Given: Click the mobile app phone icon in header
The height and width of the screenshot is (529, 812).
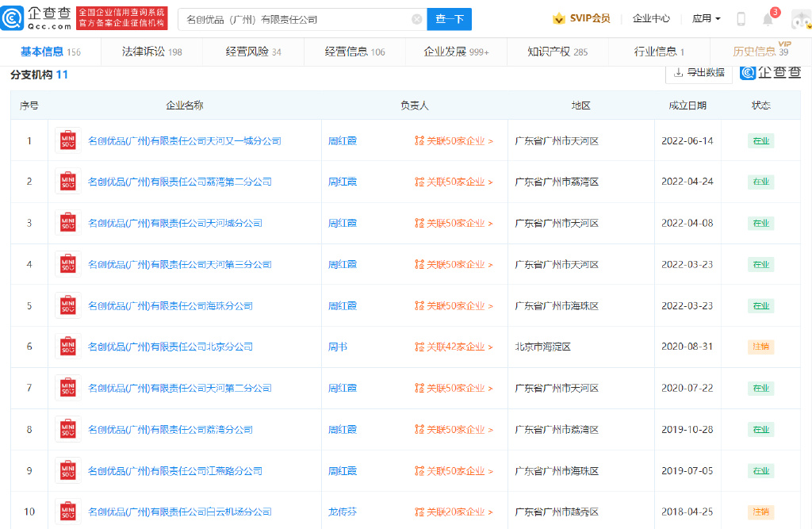Looking at the screenshot, I should [741, 17].
